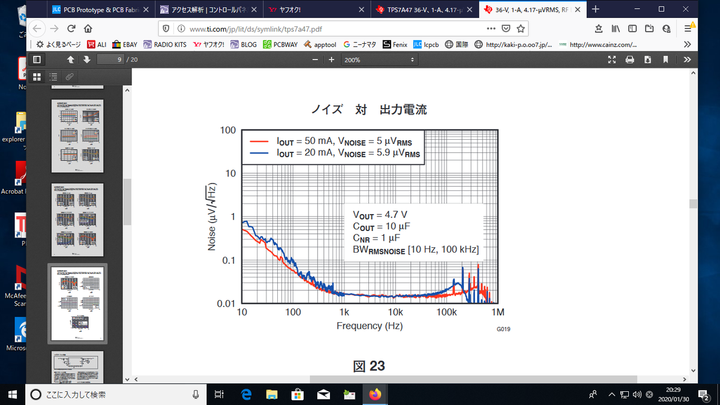This screenshot has width=720, height=405.
Task: Open Firefox from the Windows taskbar
Action: pos(375,393)
